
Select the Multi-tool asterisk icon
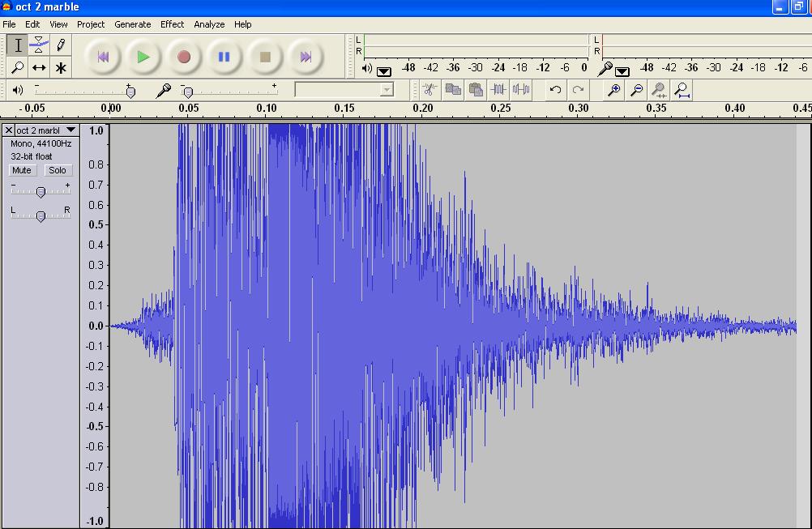tap(61, 67)
